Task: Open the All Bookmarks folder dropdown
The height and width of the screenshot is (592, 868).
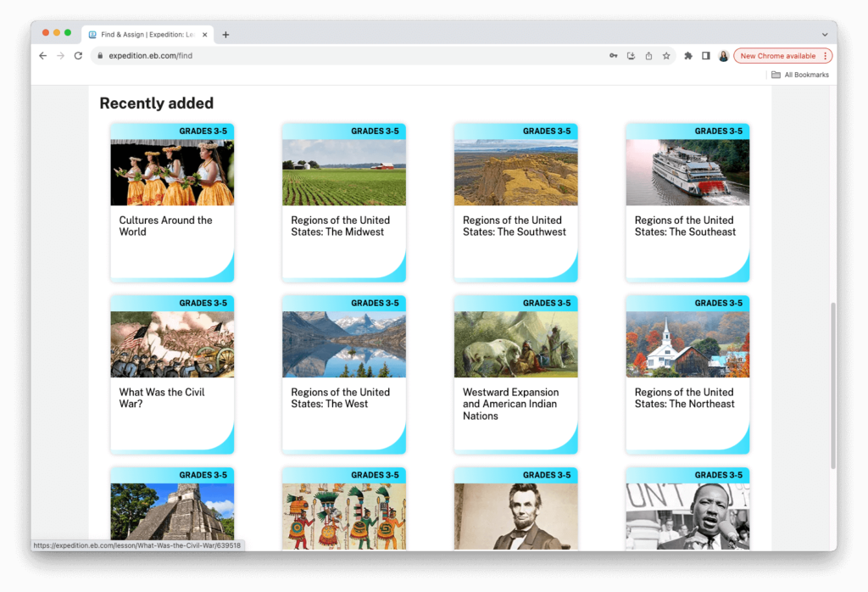Action: 800,75
